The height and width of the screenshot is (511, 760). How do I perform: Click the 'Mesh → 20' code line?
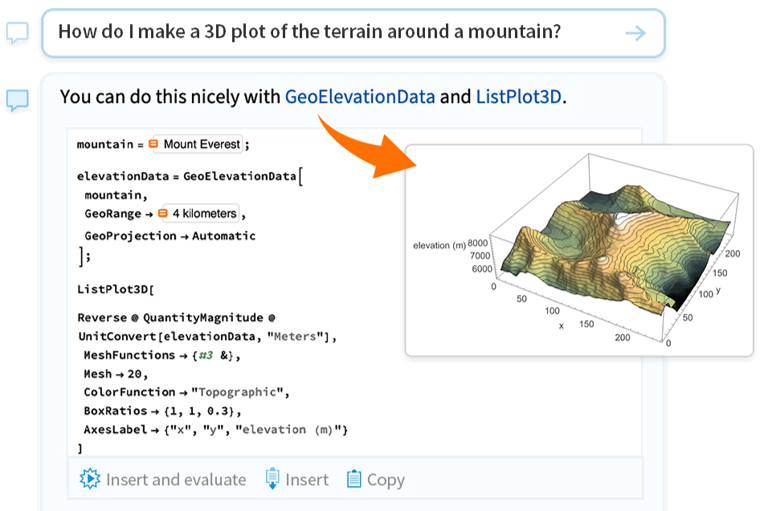pyautogui.click(x=115, y=374)
